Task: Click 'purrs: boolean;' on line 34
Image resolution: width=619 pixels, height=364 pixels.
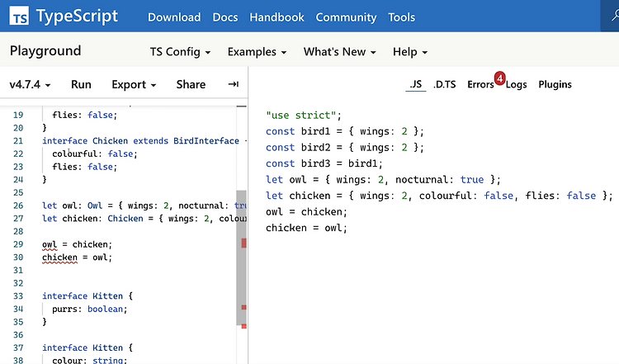Action: 90,310
